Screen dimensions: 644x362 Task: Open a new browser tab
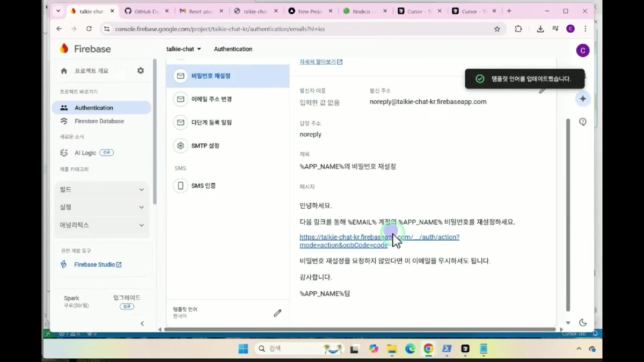click(509, 11)
